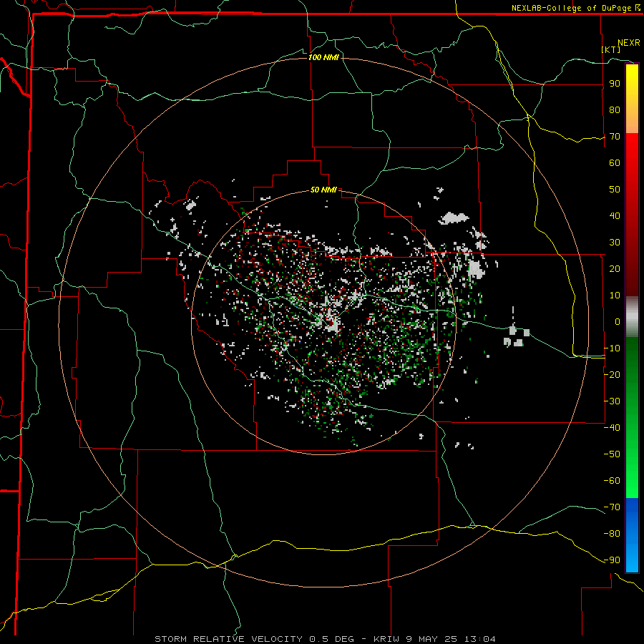This screenshot has height=644, width=644.
Task: Click the Storm Relative Velocity caption text
Action: pyautogui.click(x=325, y=639)
